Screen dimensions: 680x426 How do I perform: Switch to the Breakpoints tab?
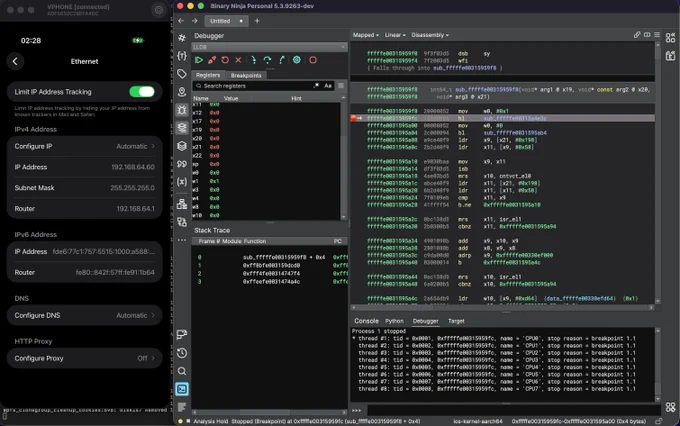coord(246,75)
